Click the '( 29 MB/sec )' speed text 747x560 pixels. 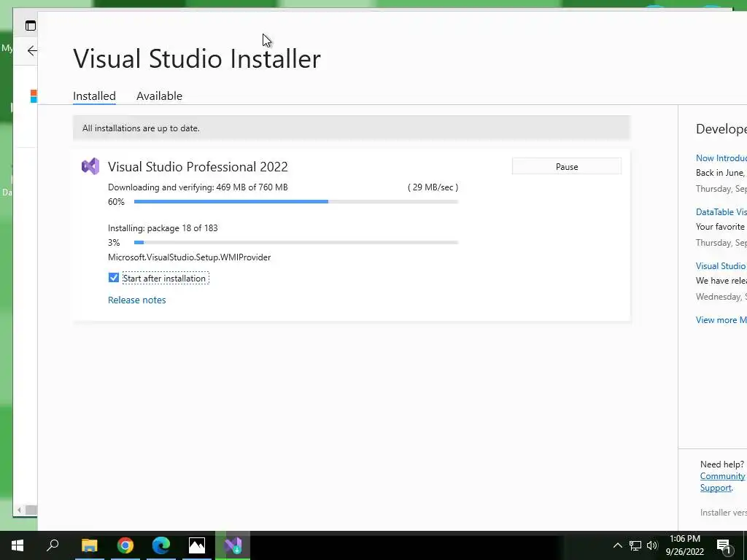point(433,187)
